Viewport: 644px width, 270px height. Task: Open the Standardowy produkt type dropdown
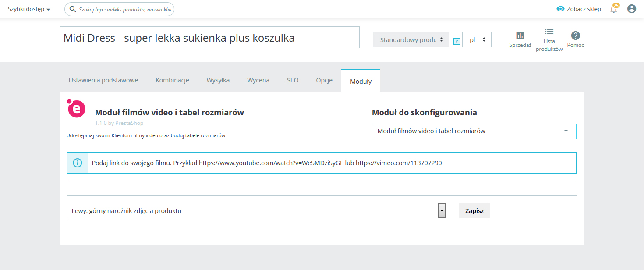click(410, 39)
